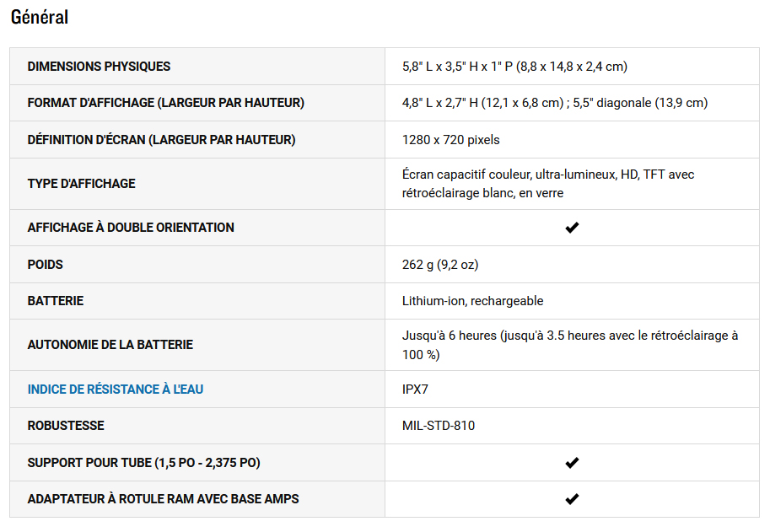Click the Affichage à double orientation checkmark
This screenshot has height=532, width=770.
pos(572,228)
